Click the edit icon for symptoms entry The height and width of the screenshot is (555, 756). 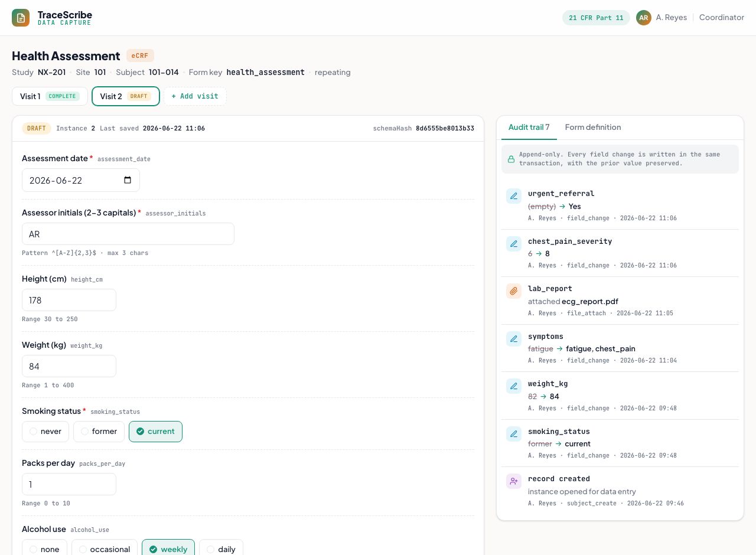click(514, 339)
